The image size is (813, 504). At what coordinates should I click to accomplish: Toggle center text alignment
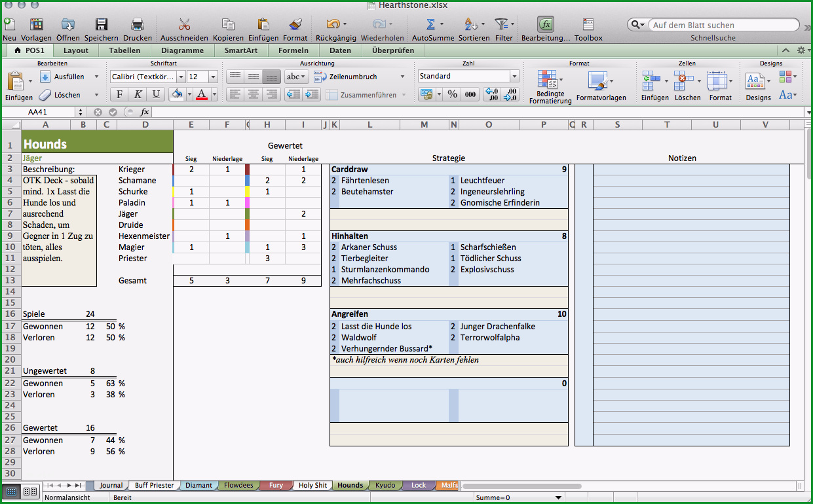[254, 94]
